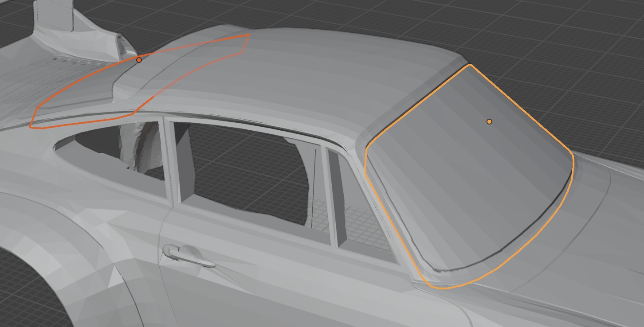This screenshot has width=644, height=327.
Task: Click the windshield object's orange origin dot
Action: coord(489,121)
